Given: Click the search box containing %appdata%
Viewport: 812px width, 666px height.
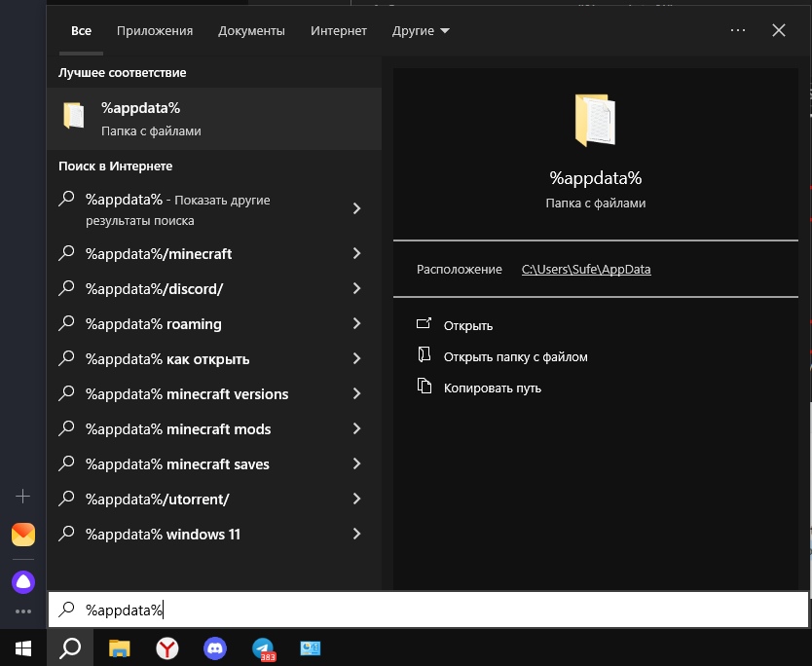Looking at the screenshot, I should (428, 610).
